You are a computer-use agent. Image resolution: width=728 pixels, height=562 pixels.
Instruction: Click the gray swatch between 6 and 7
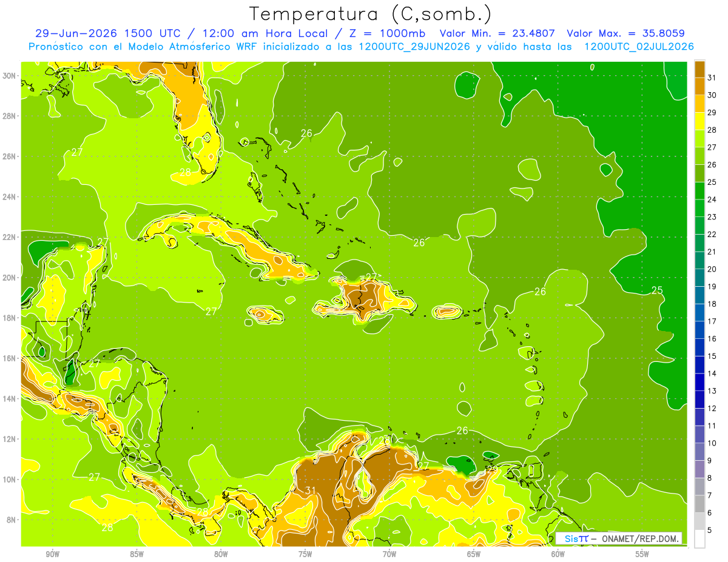699,504
